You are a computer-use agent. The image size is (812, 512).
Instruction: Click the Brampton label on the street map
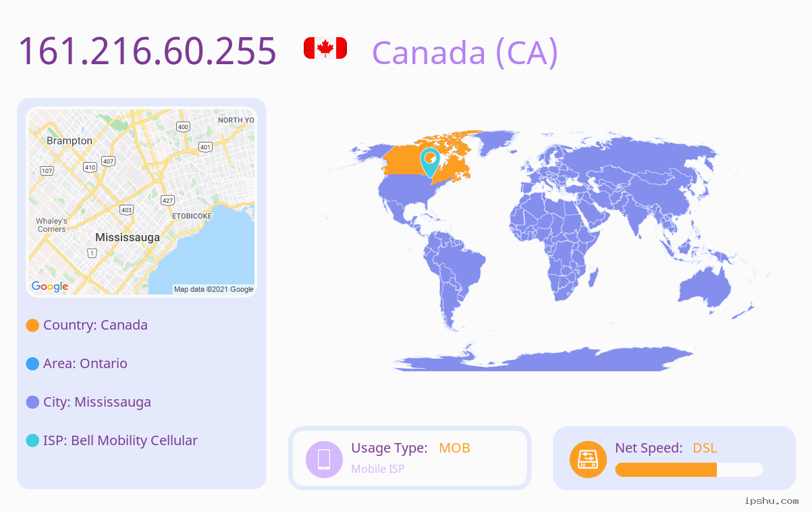(x=70, y=140)
